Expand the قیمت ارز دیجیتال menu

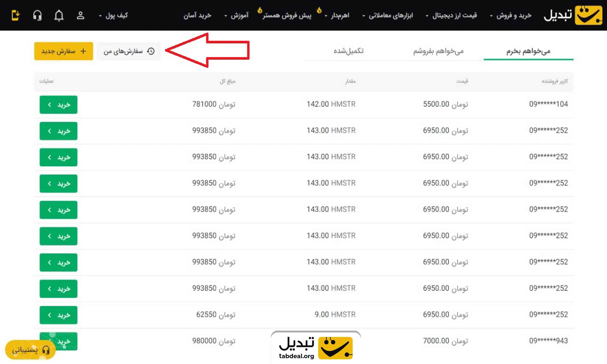[451, 16]
